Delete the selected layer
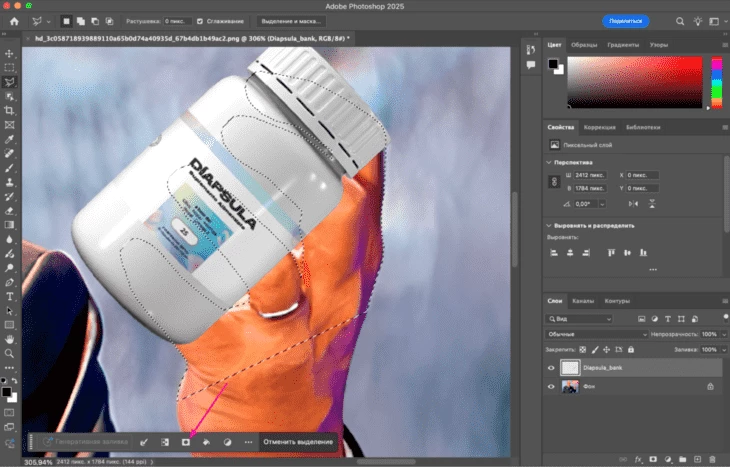The image size is (730, 467). click(x=712, y=460)
